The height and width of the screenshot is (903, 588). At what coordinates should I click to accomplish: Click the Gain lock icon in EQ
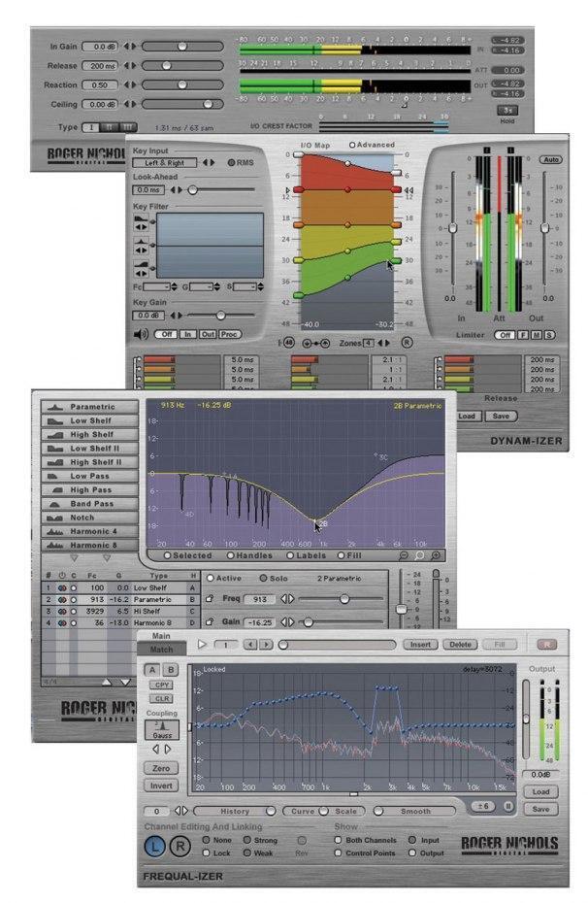[210, 622]
